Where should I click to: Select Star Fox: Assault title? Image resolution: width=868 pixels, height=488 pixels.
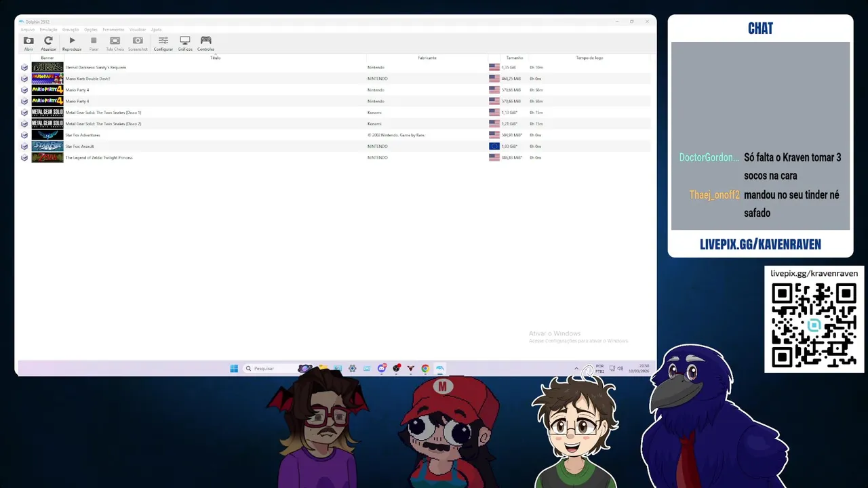click(79, 146)
